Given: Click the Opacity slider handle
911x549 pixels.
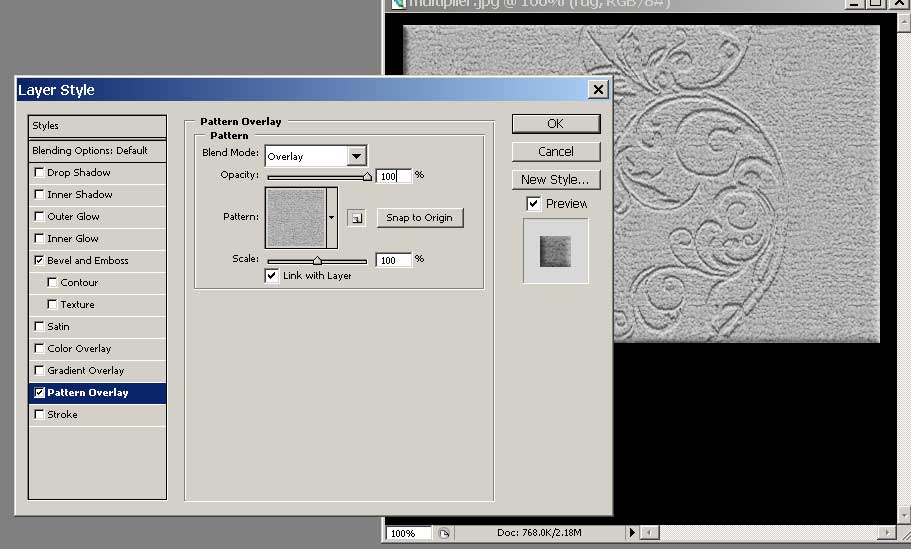Looking at the screenshot, I should (367, 177).
